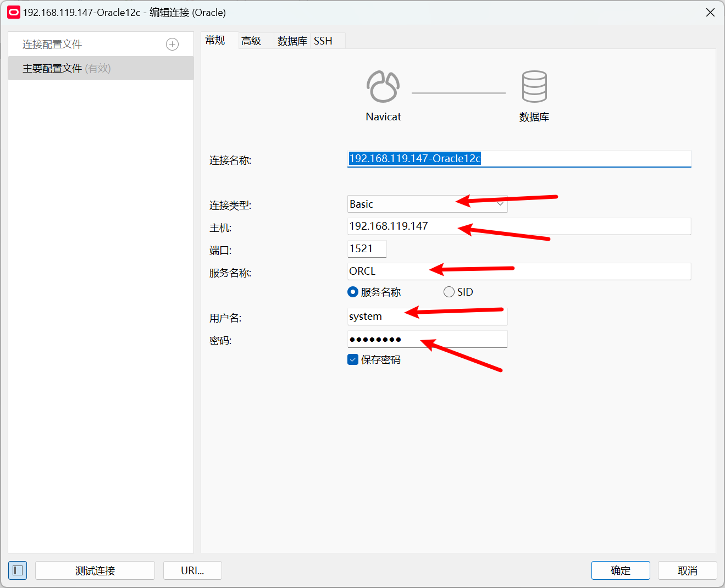Click the 用户名 field showing system
Image resolution: width=725 pixels, height=588 pixels.
click(x=427, y=317)
